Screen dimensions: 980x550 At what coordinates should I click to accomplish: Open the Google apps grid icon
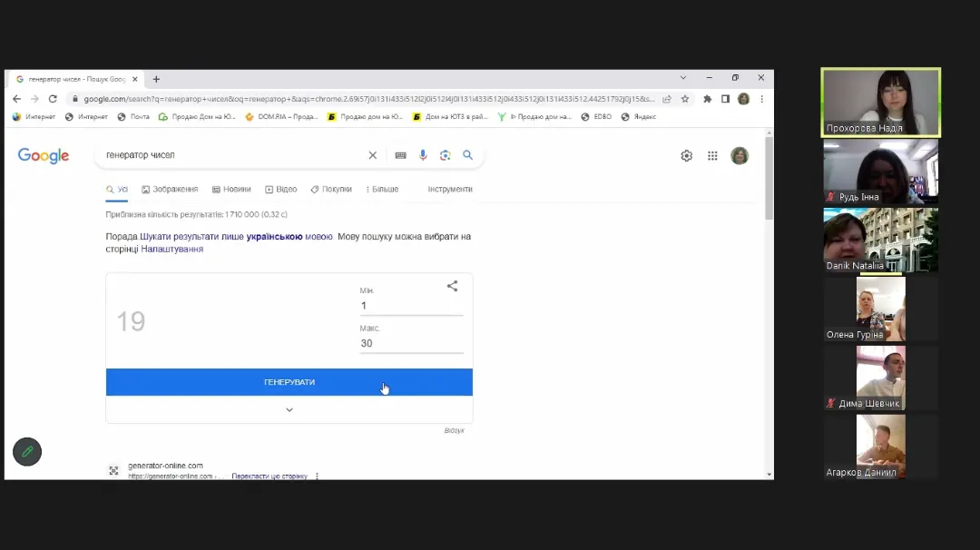(712, 155)
